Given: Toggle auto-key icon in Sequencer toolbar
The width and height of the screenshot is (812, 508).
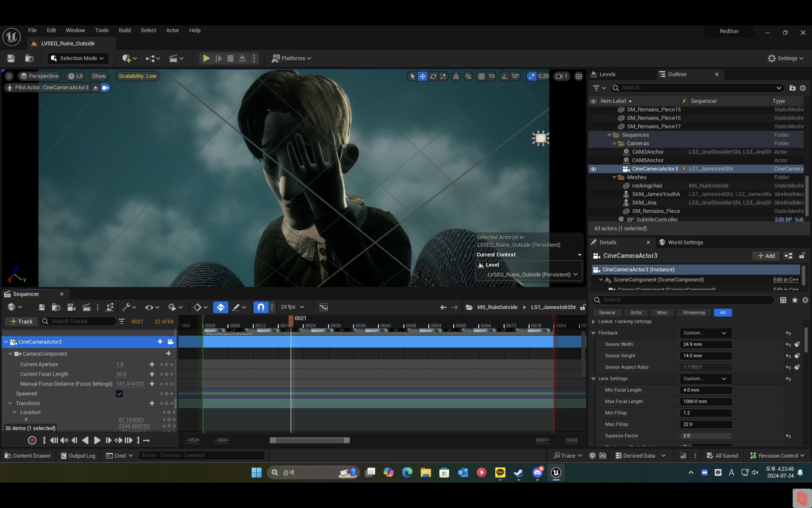Looking at the screenshot, I should [x=220, y=307].
